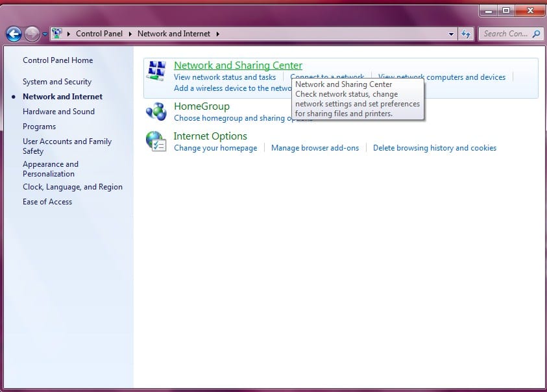The height and width of the screenshot is (392, 547).
Task: Open Appearance and Personalization category
Action: 51,169
